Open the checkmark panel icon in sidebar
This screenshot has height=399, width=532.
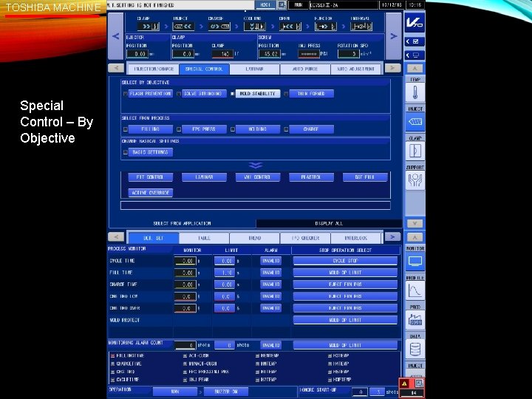(x=415, y=41)
